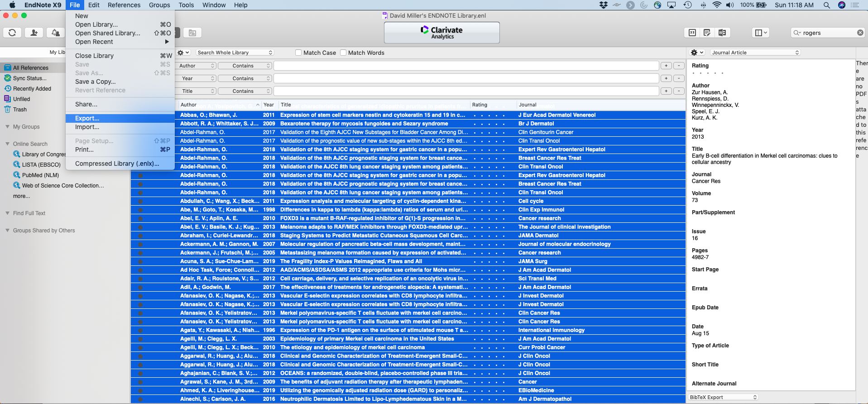This screenshot has height=404, width=868.
Task: Click the All References group icon
Action: (x=7, y=67)
